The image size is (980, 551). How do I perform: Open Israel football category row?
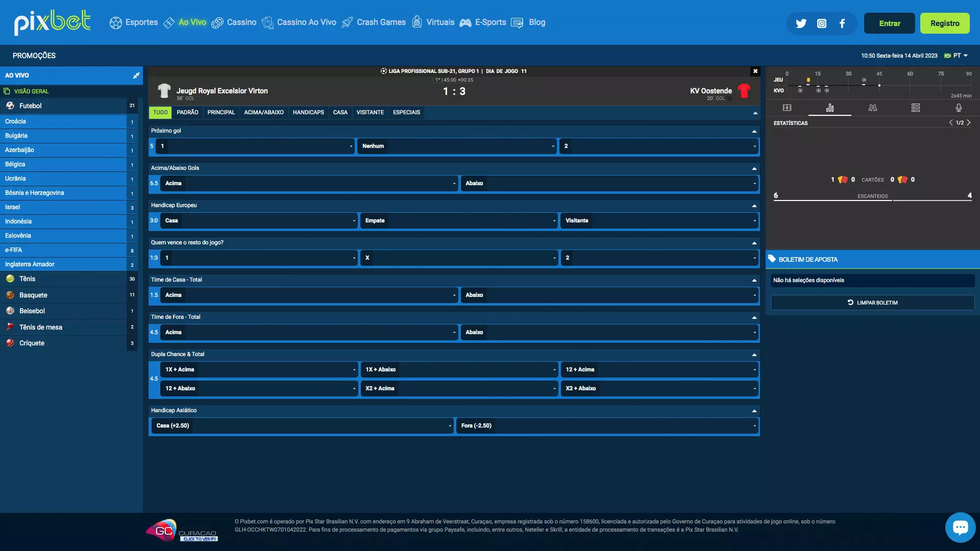pyautogui.click(x=69, y=207)
